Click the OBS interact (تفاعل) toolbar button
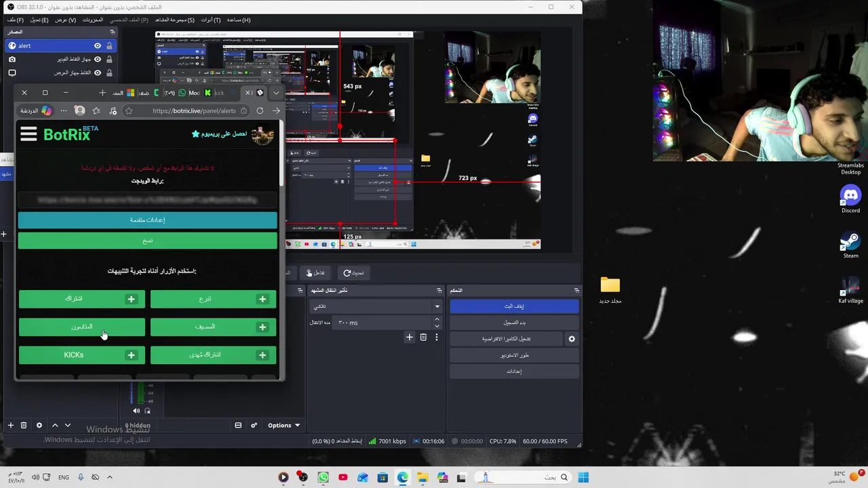The width and height of the screenshot is (868, 488). (315, 272)
